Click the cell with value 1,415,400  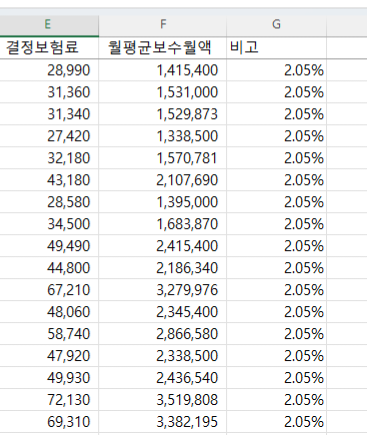click(163, 70)
